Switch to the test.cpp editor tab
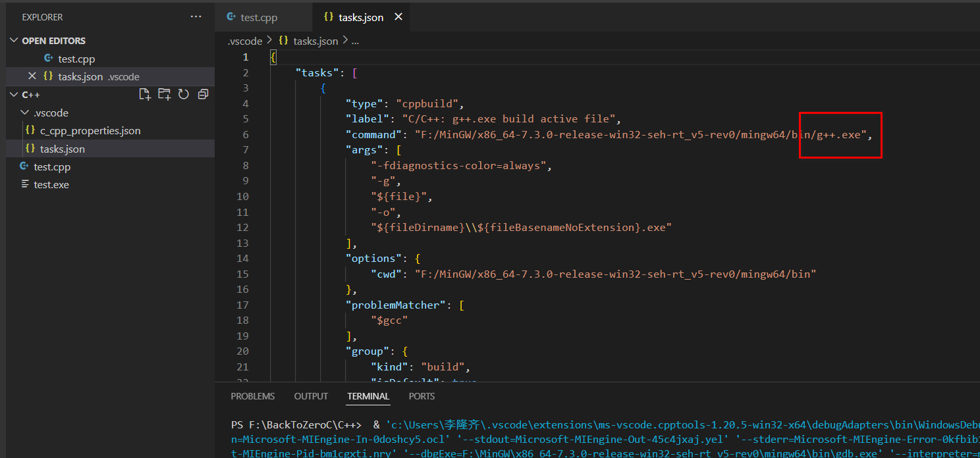The width and height of the screenshot is (980, 458). coord(262,17)
